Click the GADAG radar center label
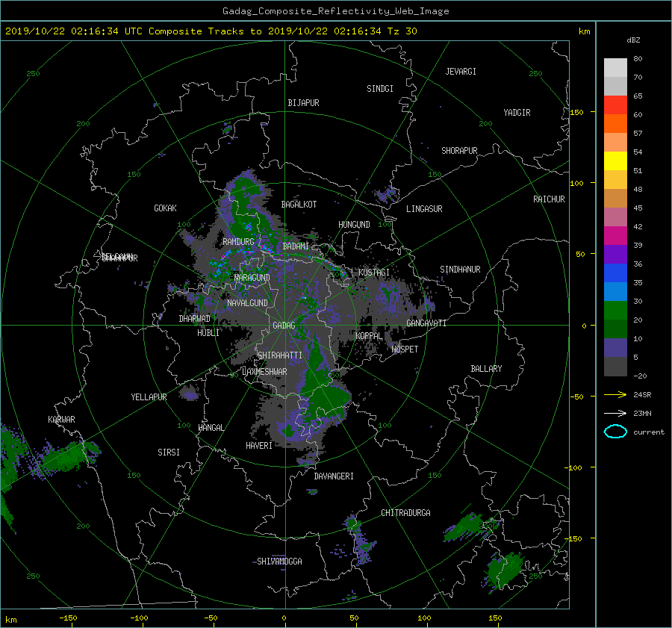672x628 pixels. click(x=284, y=326)
